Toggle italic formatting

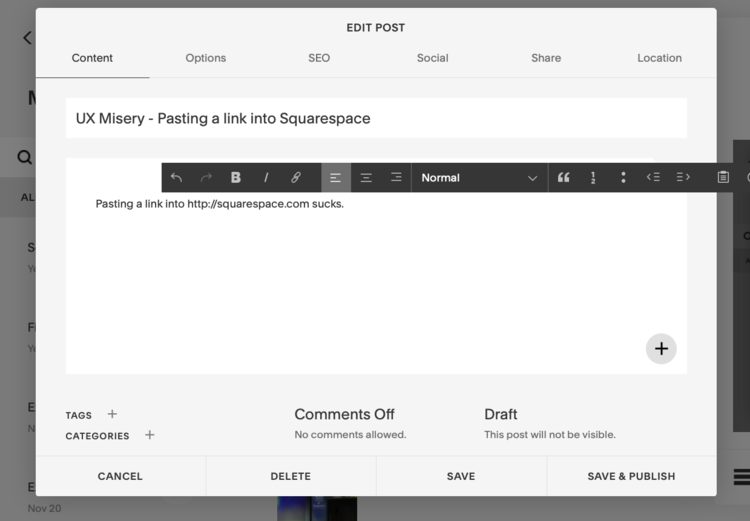[266, 177]
